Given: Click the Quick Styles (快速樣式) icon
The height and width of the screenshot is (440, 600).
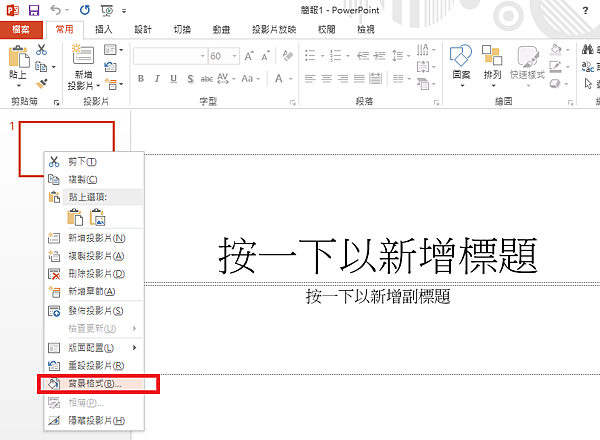Looking at the screenshot, I should pyautogui.click(x=528, y=57).
